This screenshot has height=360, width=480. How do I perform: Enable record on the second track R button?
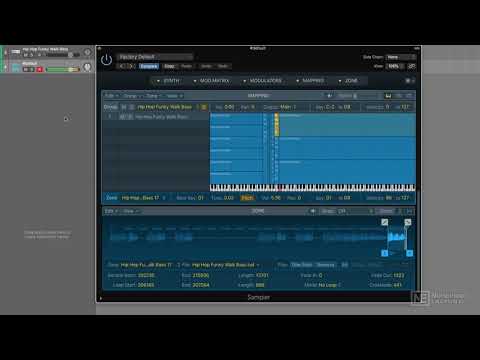pyautogui.click(x=40, y=69)
